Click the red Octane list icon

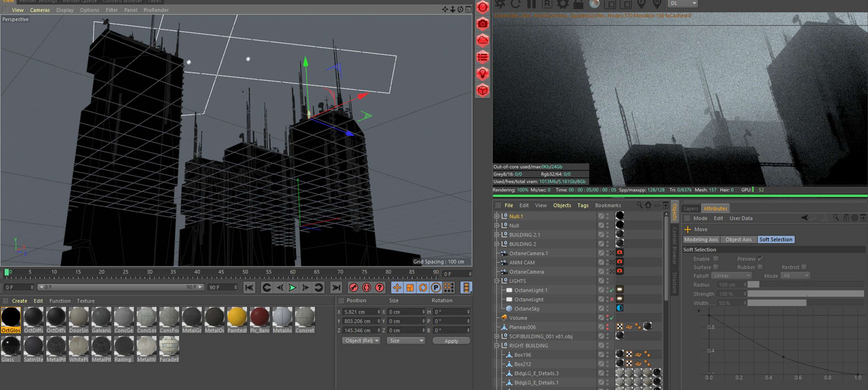(x=482, y=57)
